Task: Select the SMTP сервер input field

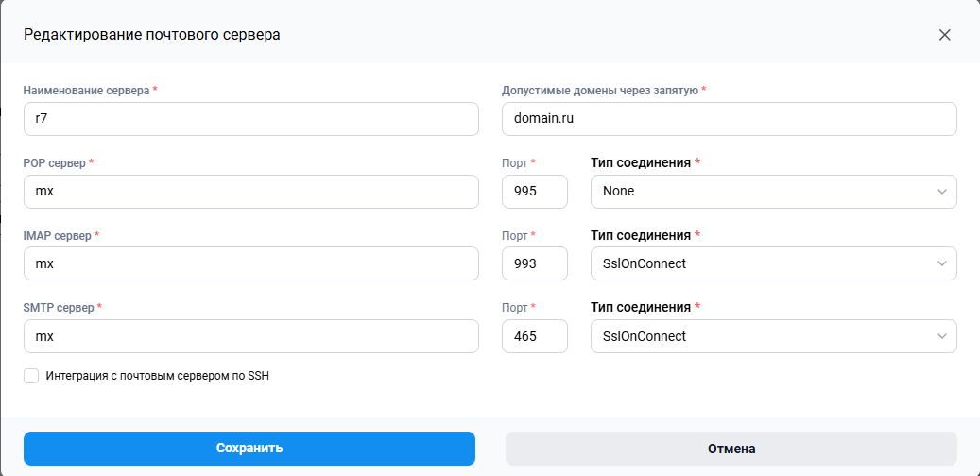Action: pos(250,336)
